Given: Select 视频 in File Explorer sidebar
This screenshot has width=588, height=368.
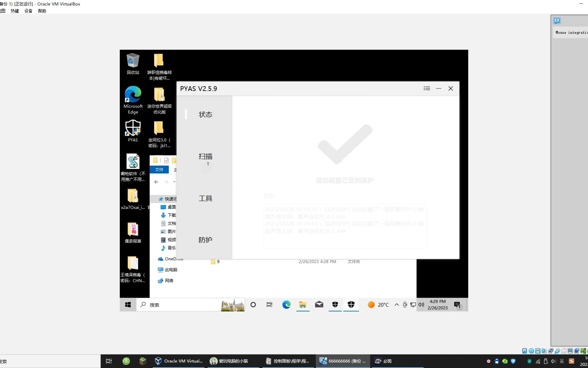Looking at the screenshot, I should pyautogui.click(x=168, y=239).
